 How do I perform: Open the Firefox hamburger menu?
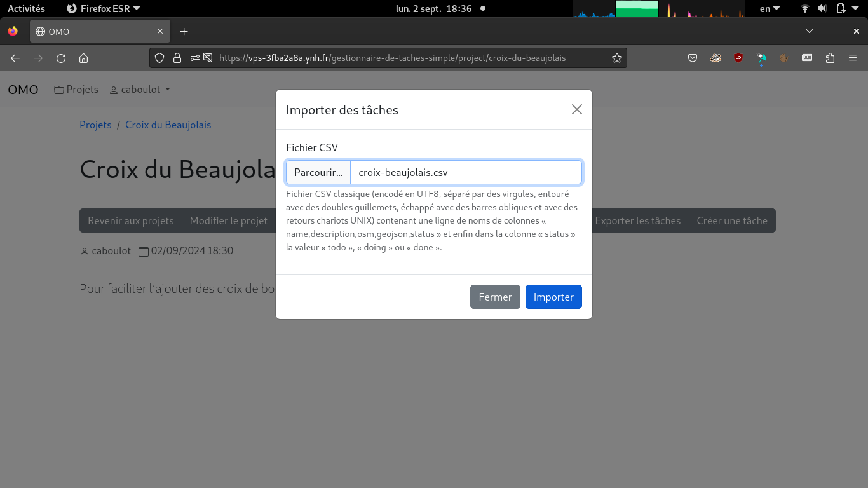pos(853,58)
